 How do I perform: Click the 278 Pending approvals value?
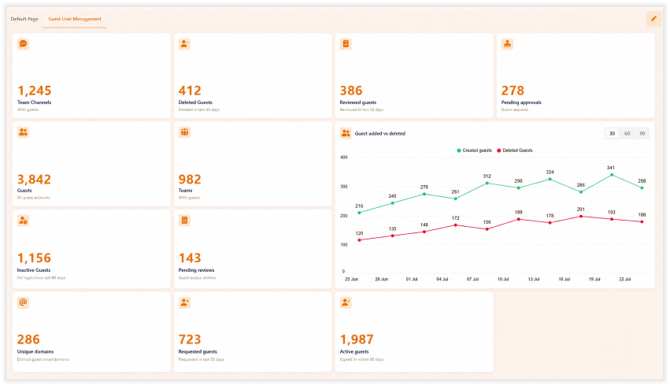click(512, 91)
